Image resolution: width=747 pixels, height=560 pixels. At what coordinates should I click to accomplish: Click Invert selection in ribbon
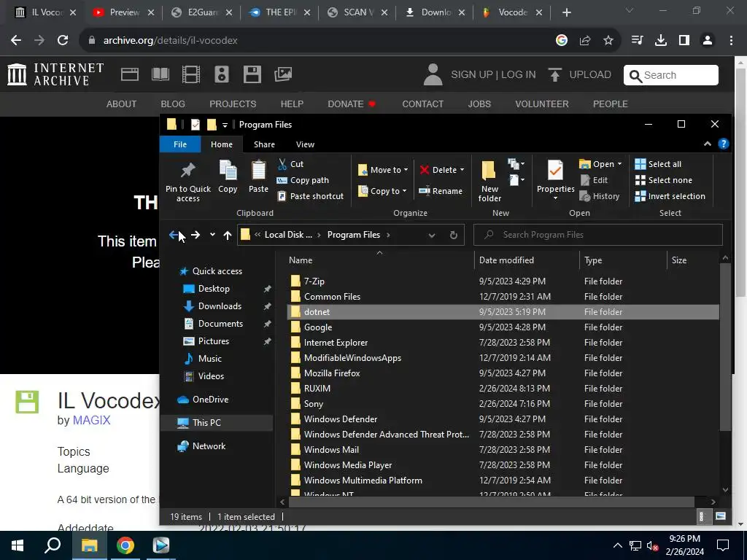(x=670, y=196)
